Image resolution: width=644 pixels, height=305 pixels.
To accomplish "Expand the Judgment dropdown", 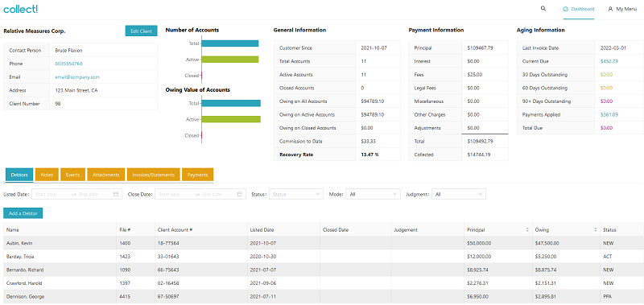I will coord(458,194).
